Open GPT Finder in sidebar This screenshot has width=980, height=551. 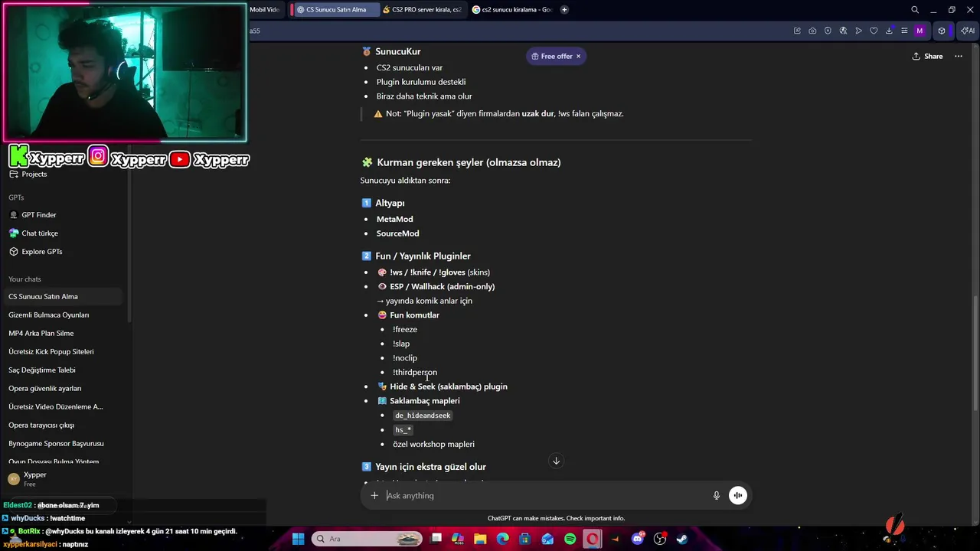[39, 215]
